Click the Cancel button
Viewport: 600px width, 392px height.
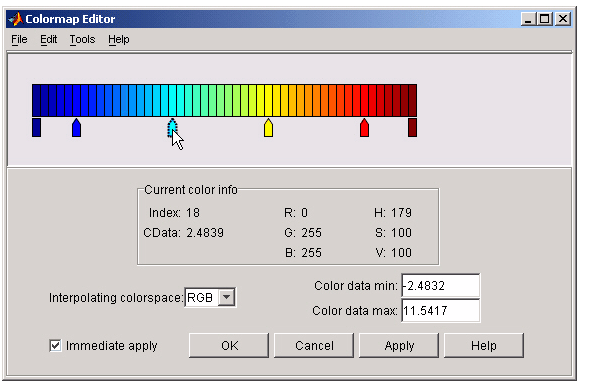(x=314, y=346)
